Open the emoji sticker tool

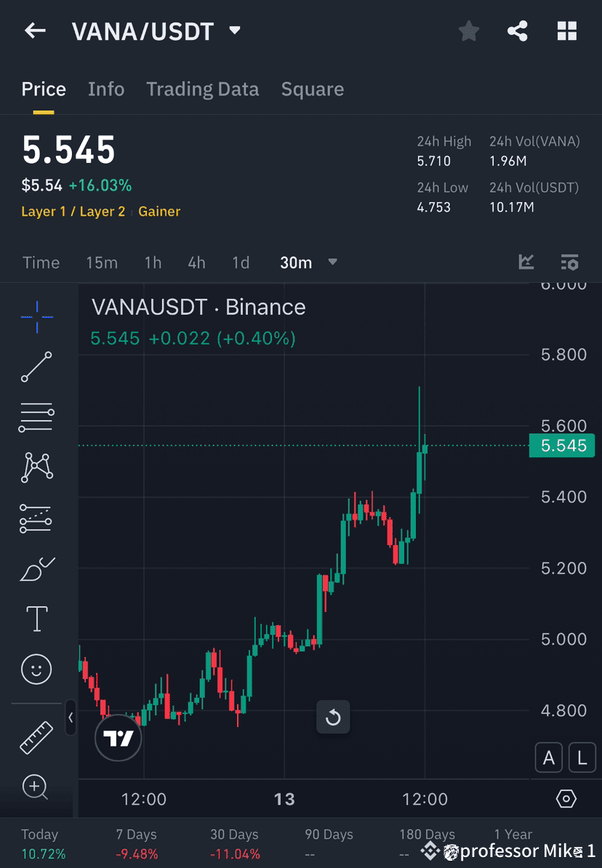(36, 669)
